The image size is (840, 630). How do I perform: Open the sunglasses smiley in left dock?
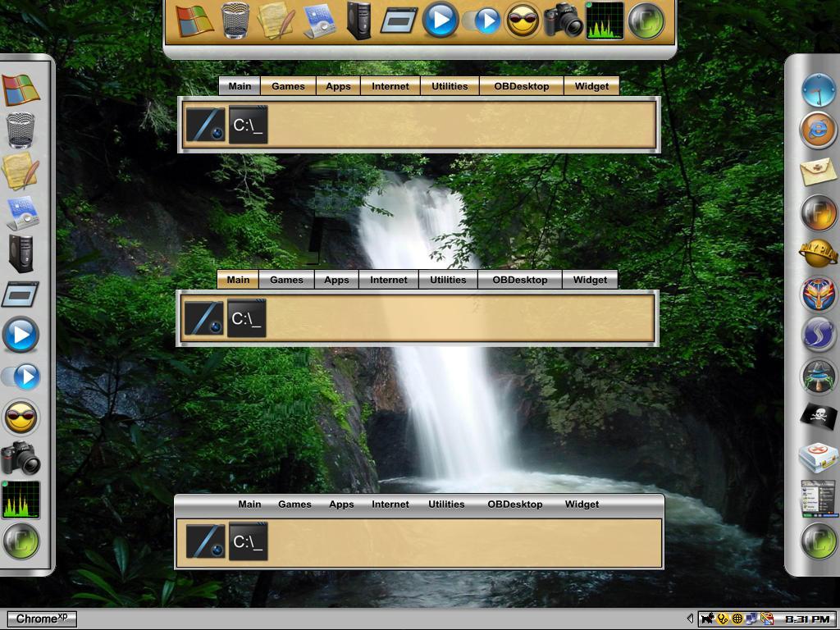(21, 417)
